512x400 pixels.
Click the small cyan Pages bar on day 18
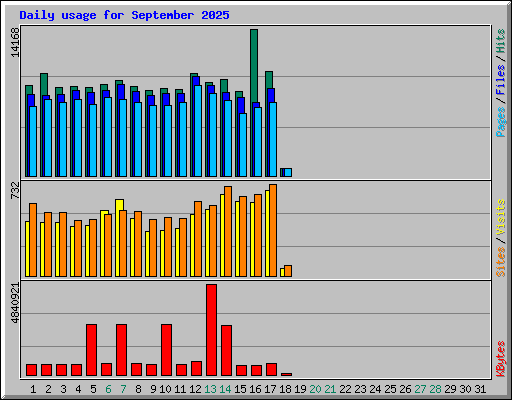pos(288,172)
